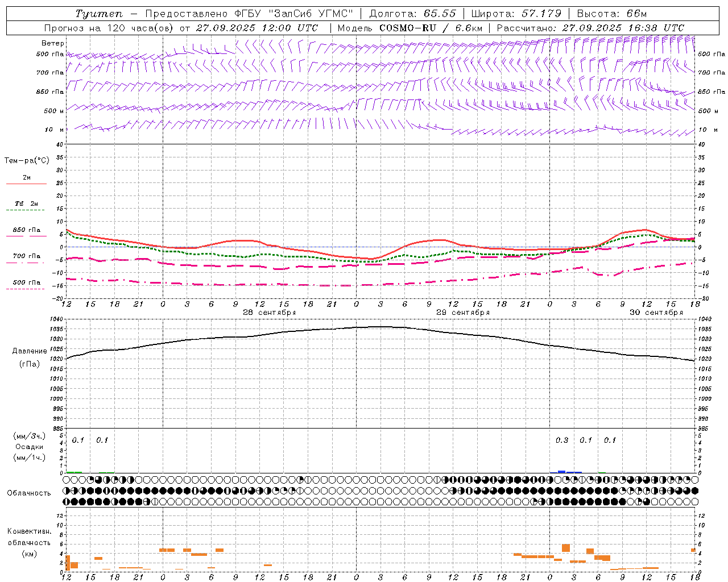The width and height of the screenshot is (728, 582).
Task: Click the 'Осадки' precipitation label
Action: 29,447
